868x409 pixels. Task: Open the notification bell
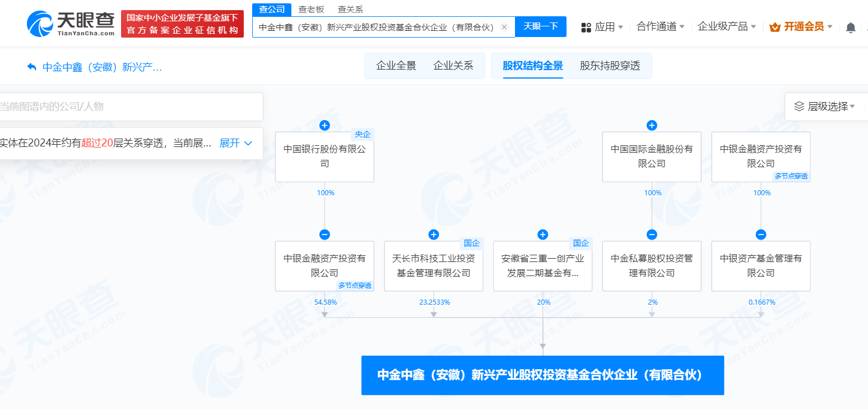[850, 26]
